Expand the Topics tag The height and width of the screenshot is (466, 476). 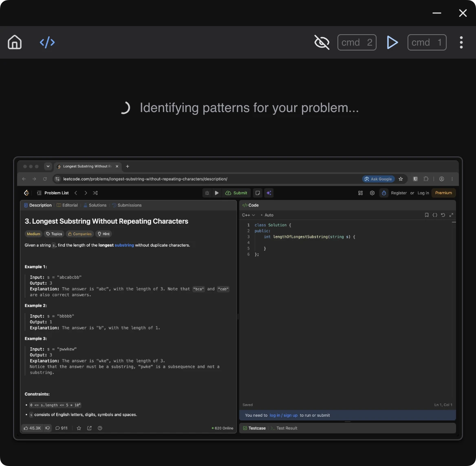click(x=54, y=234)
